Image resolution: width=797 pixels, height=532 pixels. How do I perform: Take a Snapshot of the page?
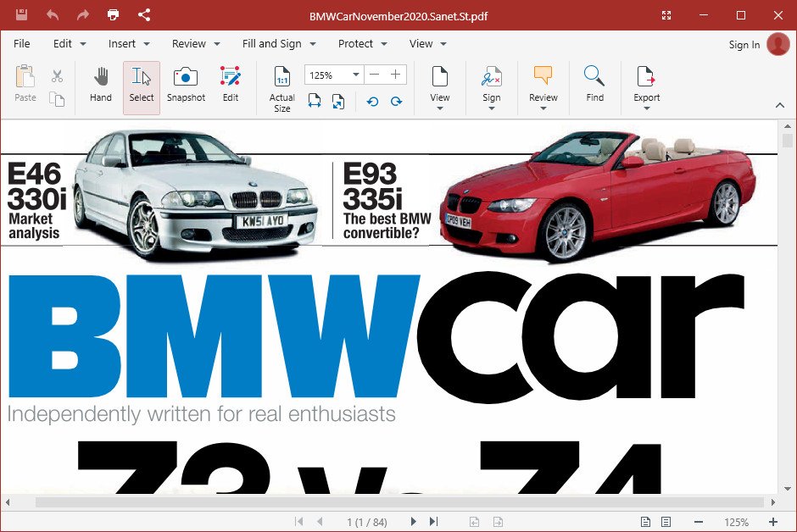pyautogui.click(x=186, y=84)
